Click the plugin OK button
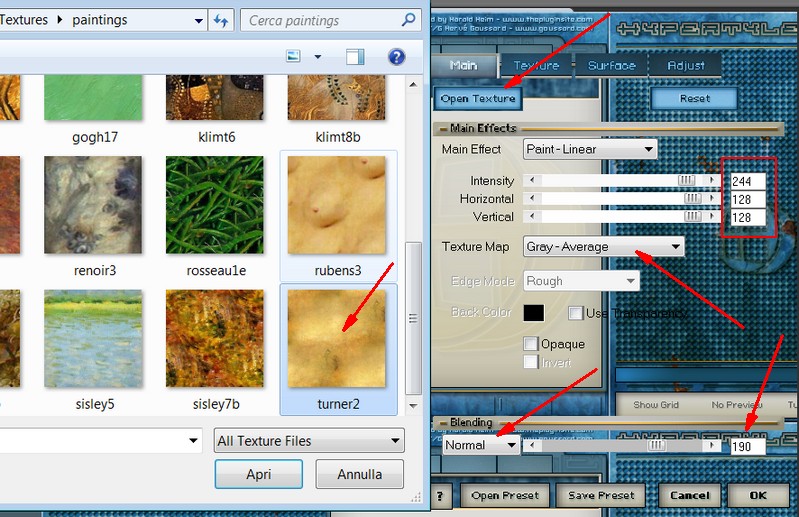 [758, 495]
